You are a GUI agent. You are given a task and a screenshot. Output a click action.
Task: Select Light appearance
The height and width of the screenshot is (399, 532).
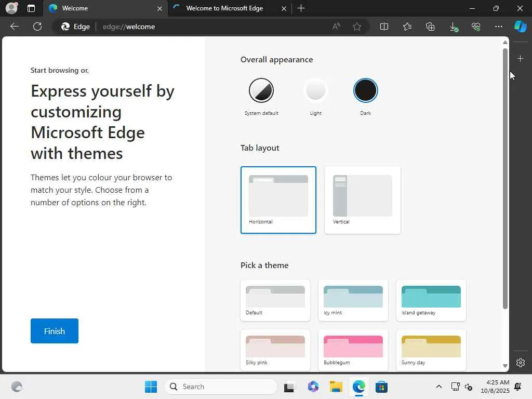(315, 97)
